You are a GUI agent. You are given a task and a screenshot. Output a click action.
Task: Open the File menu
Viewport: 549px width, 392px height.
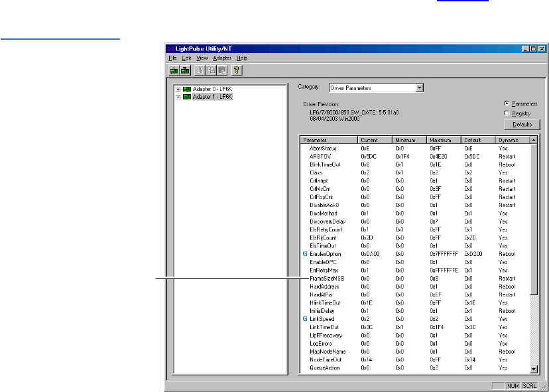[x=172, y=58]
